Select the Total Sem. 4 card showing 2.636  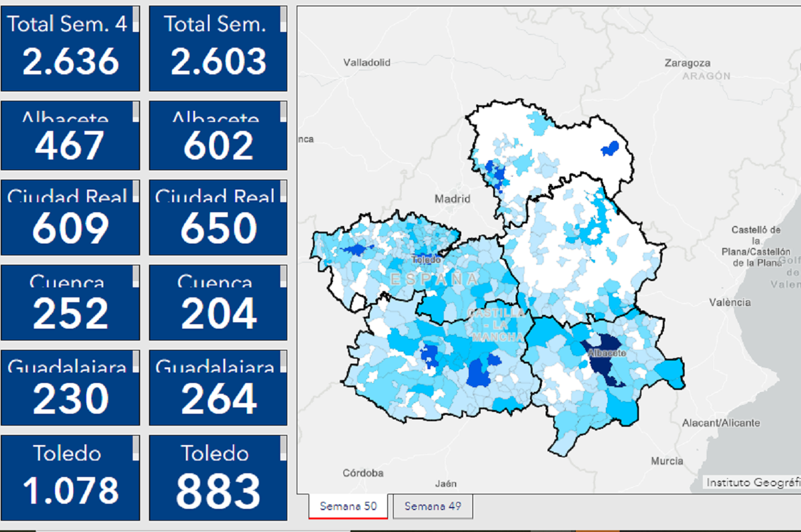click(70, 49)
